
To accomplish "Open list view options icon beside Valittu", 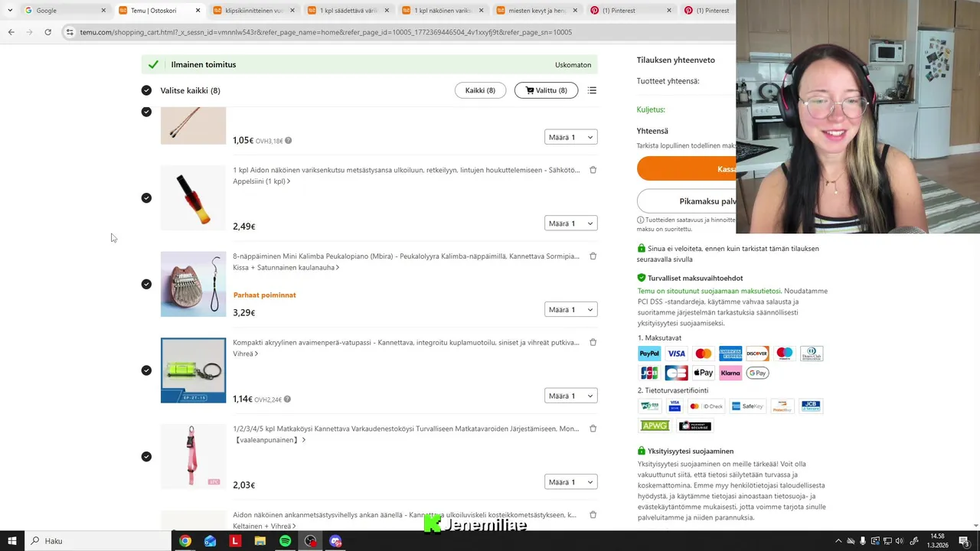I will (x=592, y=90).
